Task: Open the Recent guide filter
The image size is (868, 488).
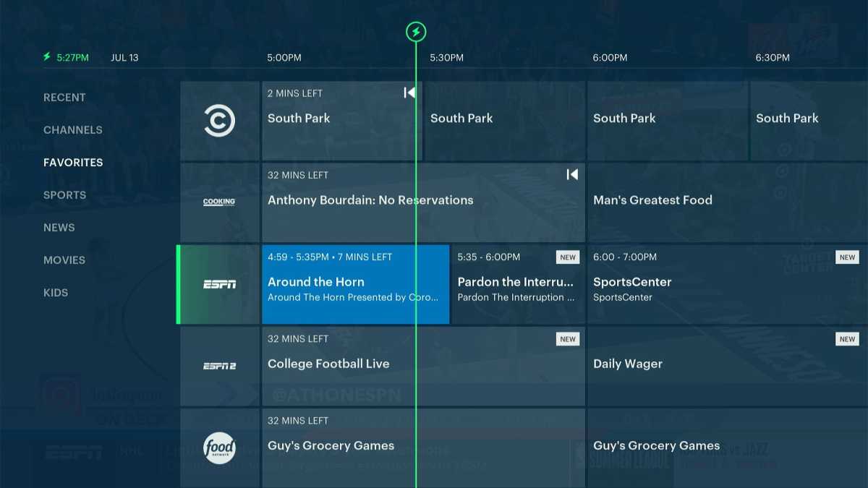Action: 64,98
